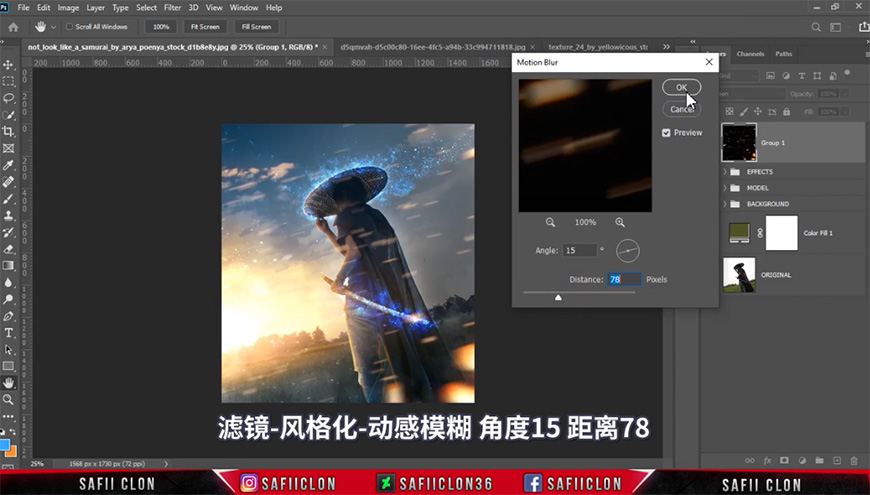This screenshot has width=870, height=495.
Task: Select the Path Selection tool
Action: [8, 350]
